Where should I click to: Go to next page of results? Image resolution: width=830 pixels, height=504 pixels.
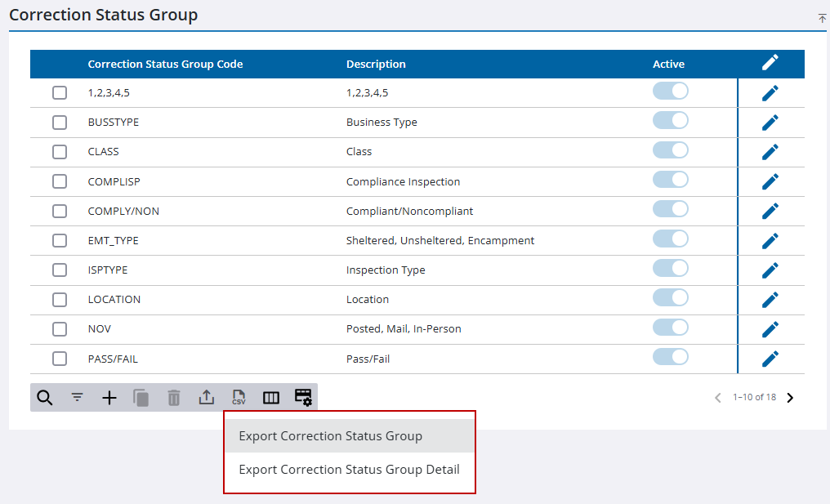pyautogui.click(x=790, y=398)
